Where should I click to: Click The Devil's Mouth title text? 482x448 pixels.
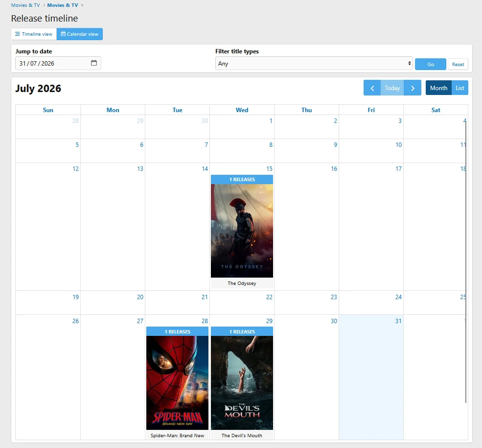tap(242, 435)
